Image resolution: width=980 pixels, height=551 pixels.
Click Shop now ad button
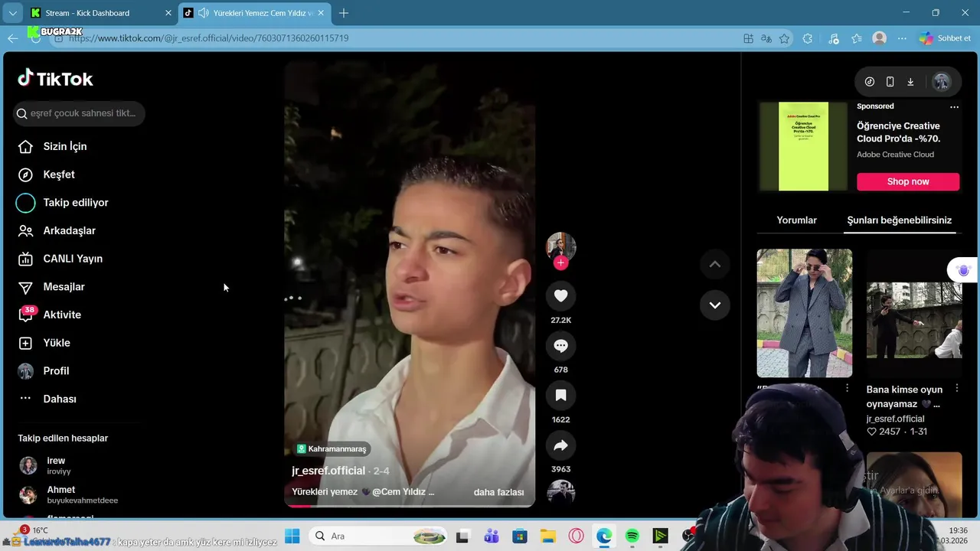pyautogui.click(x=908, y=181)
